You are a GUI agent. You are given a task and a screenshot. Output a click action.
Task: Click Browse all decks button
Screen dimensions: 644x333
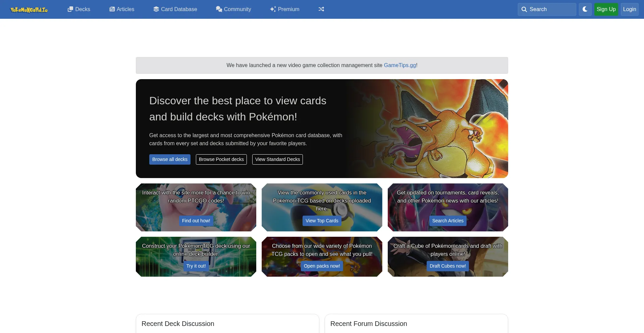pos(170,159)
